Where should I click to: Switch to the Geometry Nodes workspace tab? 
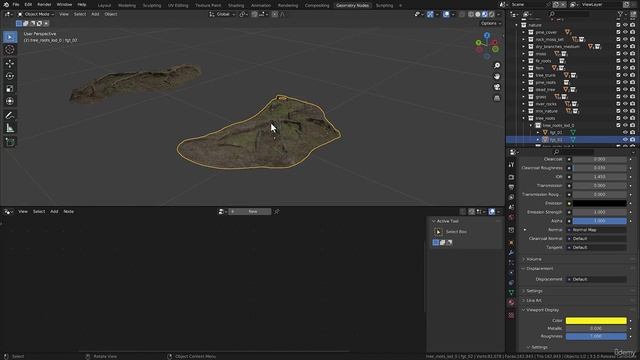coord(352,6)
